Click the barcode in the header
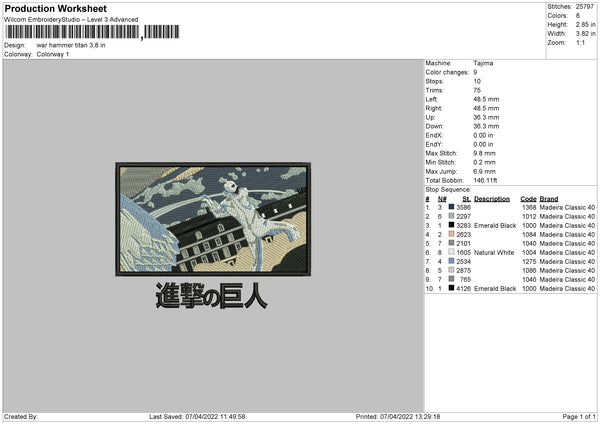The height and width of the screenshot is (424, 600). point(92,32)
